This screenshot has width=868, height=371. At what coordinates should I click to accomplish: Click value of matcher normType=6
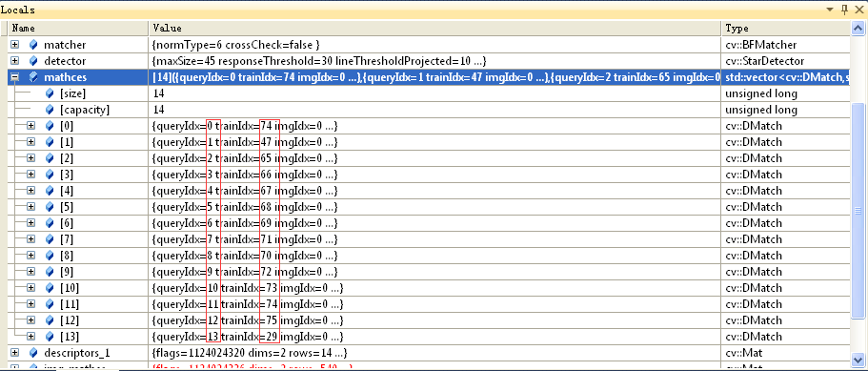[x=236, y=44]
